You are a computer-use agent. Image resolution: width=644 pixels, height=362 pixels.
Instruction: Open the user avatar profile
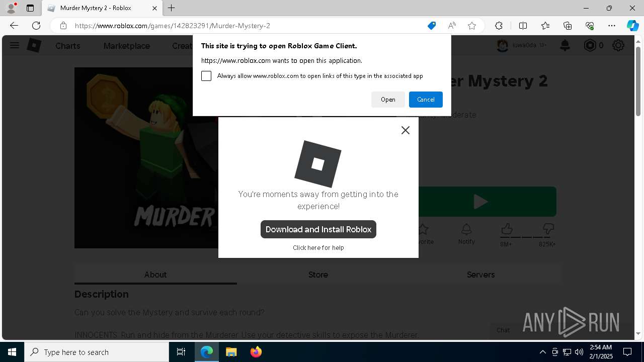pos(502,46)
